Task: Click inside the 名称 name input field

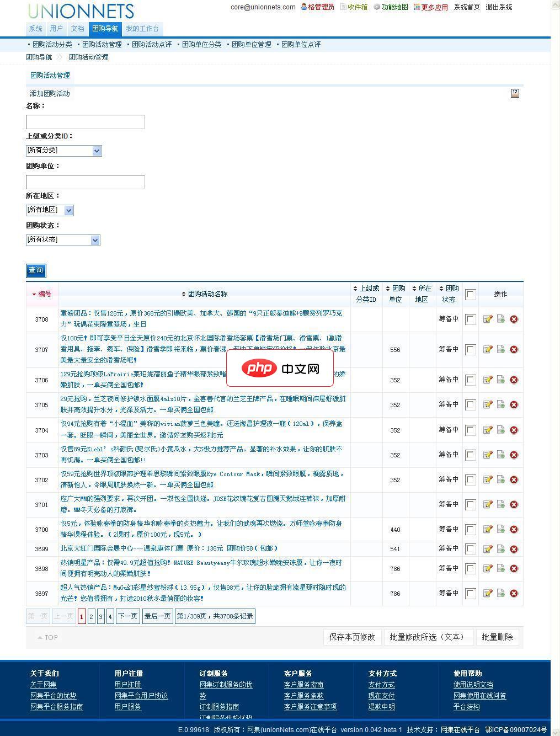Action: (x=84, y=121)
